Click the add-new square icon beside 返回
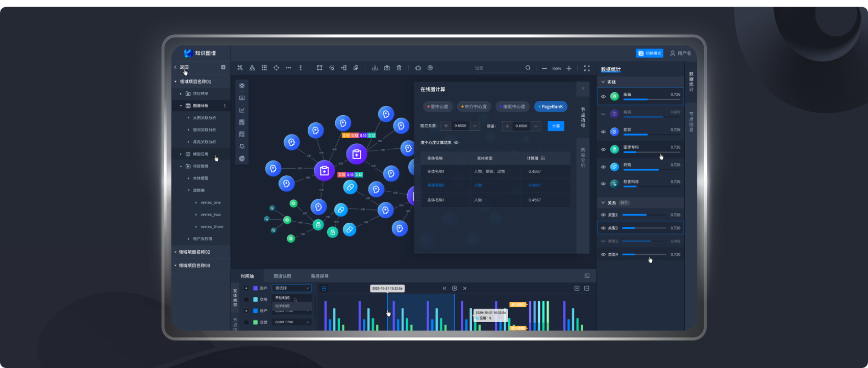The image size is (868, 368). click(x=223, y=67)
